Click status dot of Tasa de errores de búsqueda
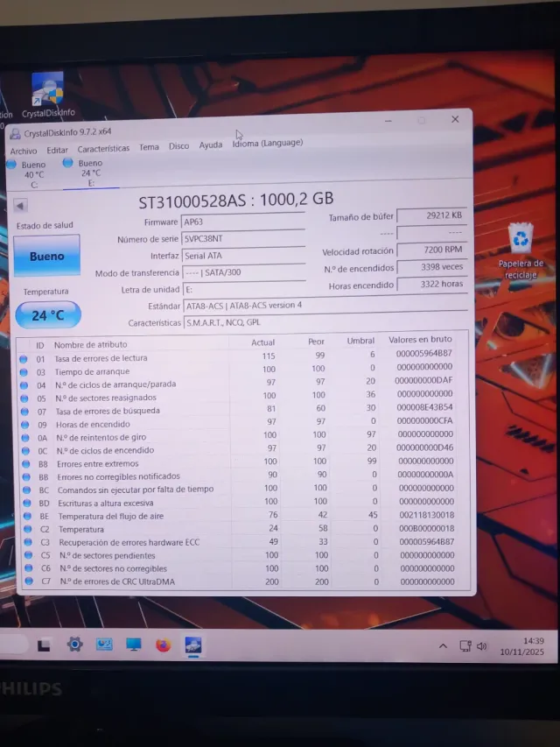 25,412
